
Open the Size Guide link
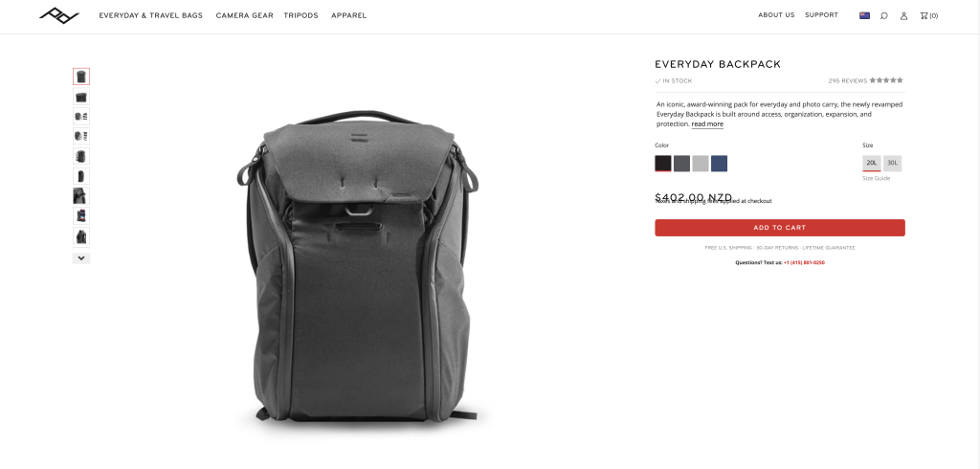877,178
